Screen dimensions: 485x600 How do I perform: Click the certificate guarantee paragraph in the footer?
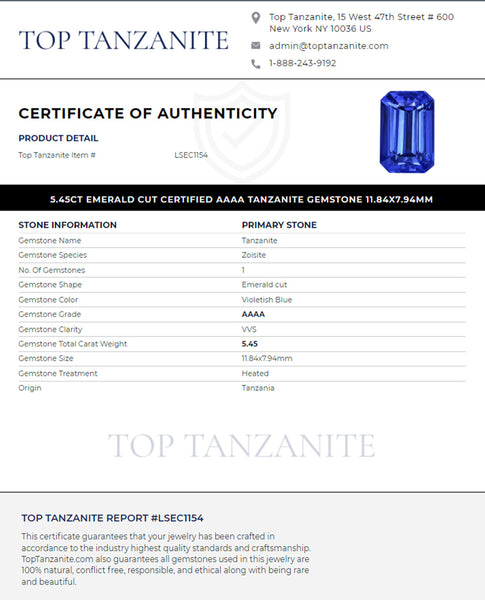[x=166, y=559]
